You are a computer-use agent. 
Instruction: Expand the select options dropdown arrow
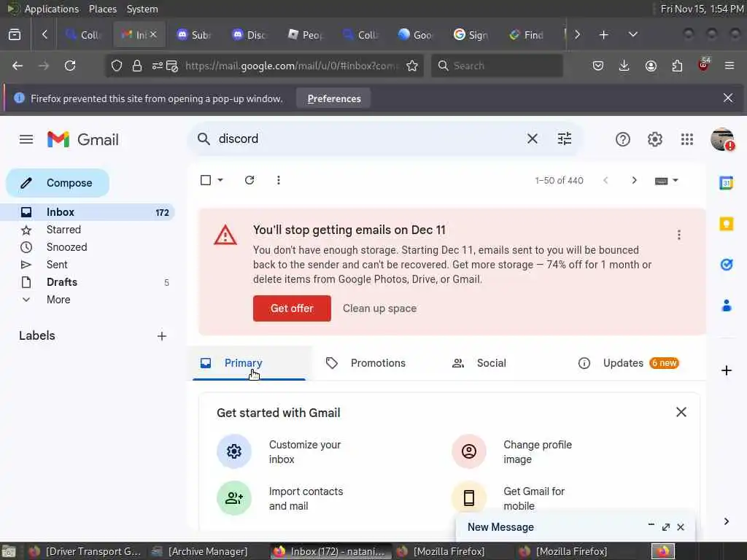point(220,180)
